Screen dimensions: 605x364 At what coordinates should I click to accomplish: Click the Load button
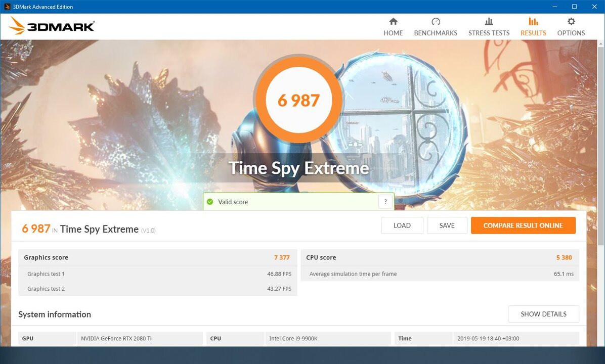coord(402,225)
